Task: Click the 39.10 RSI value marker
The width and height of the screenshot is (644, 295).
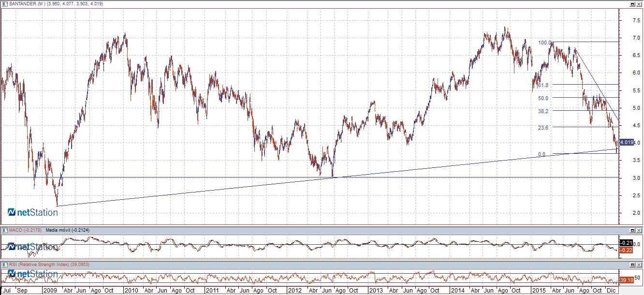Action: (x=626, y=280)
